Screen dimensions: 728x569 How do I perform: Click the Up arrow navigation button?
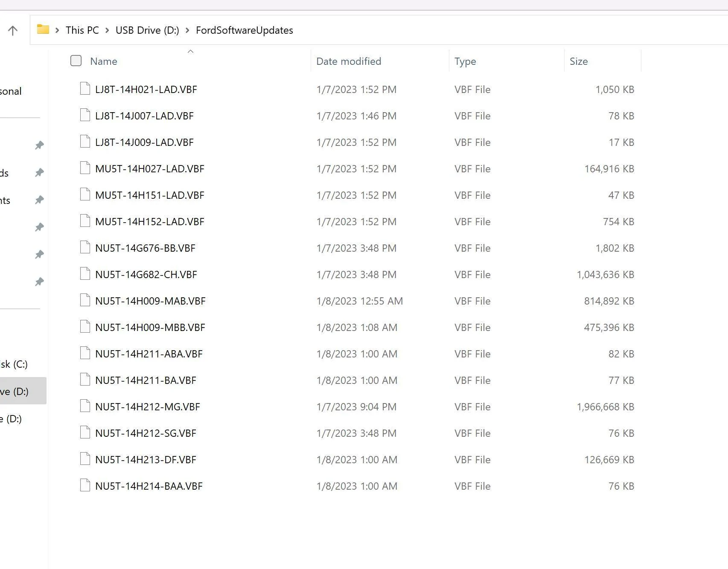[x=13, y=30]
